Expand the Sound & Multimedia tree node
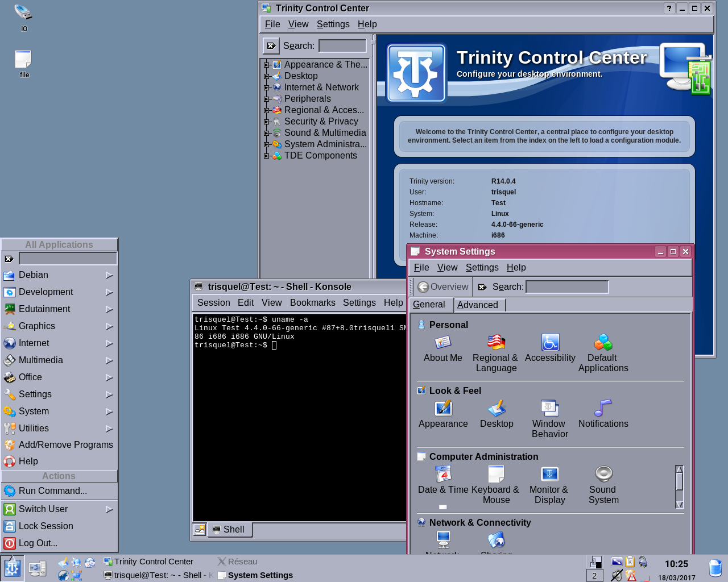The image size is (728, 582). [266, 133]
